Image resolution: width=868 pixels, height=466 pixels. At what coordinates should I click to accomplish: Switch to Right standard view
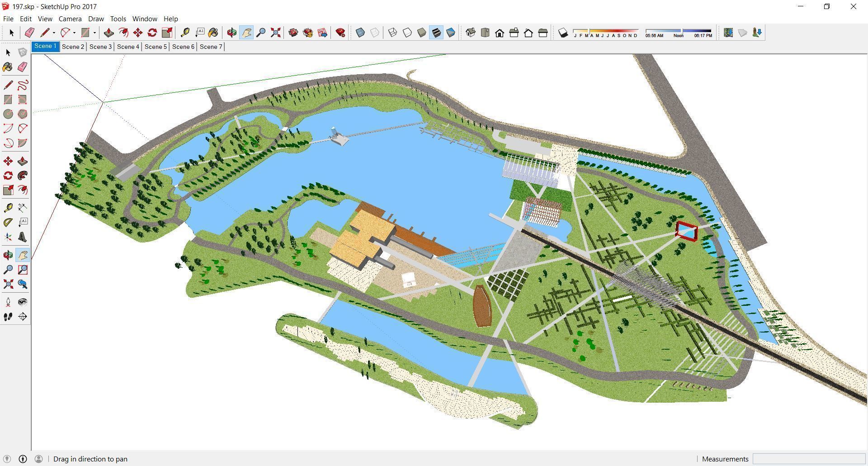click(x=514, y=33)
